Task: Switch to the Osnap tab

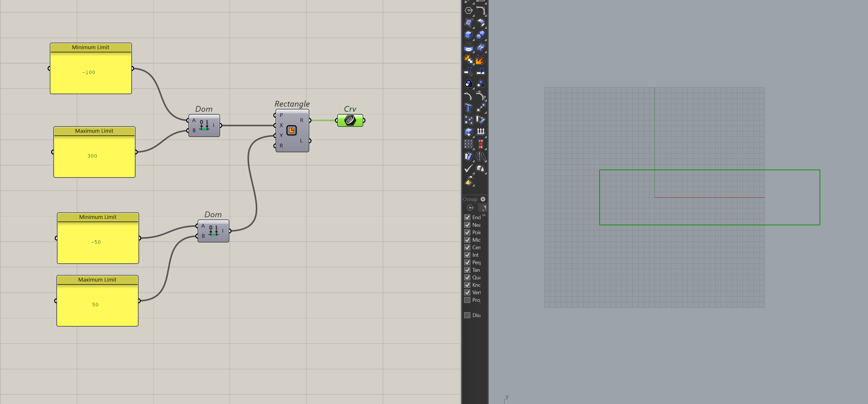Action: pyautogui.click(x=470, y=208)
